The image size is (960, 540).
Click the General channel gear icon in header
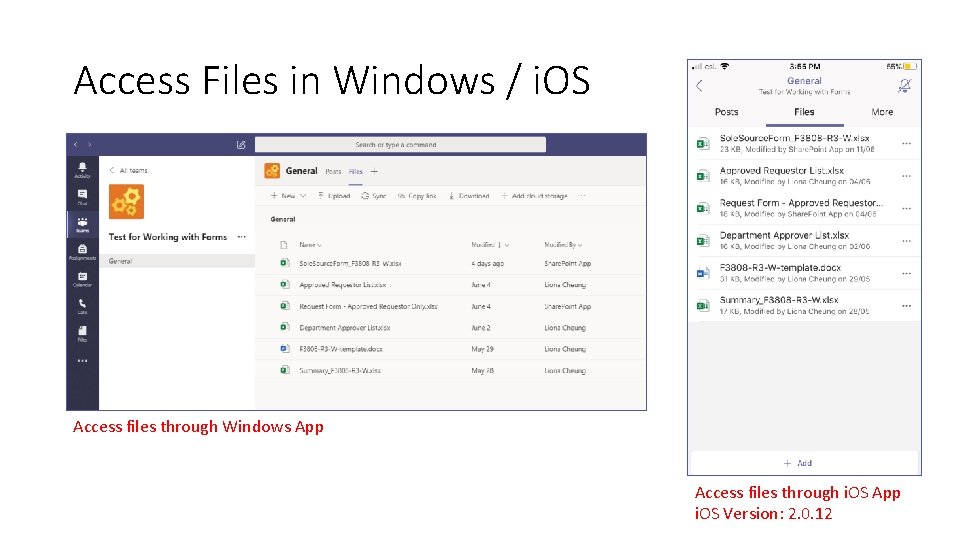[x=272, y=171]
